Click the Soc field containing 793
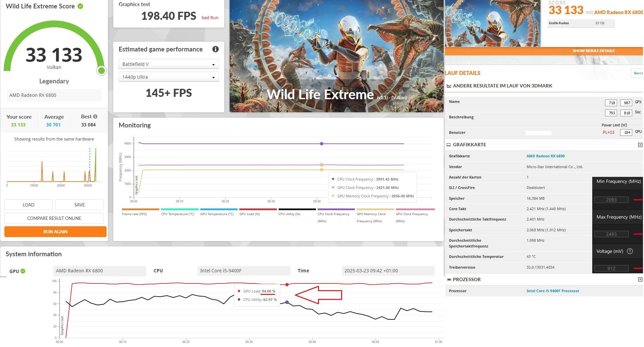This screenshot has width=644, height=347. 611,113
